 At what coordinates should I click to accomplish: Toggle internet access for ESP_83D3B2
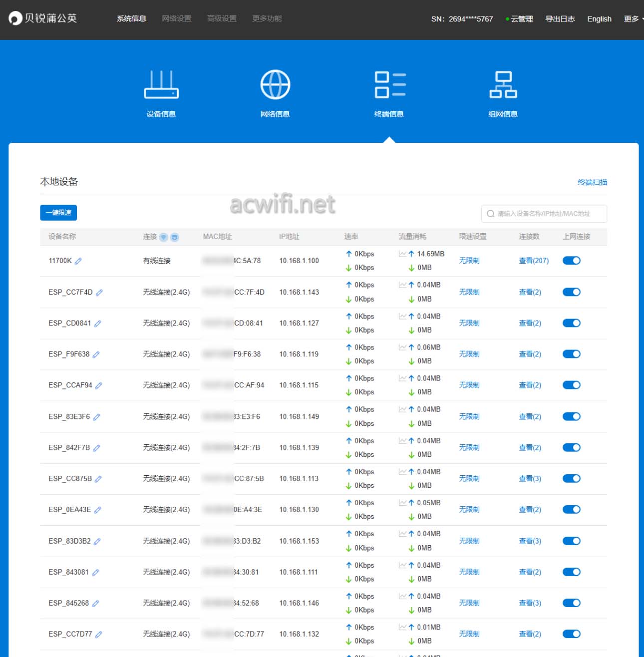(x=572, y=541)
